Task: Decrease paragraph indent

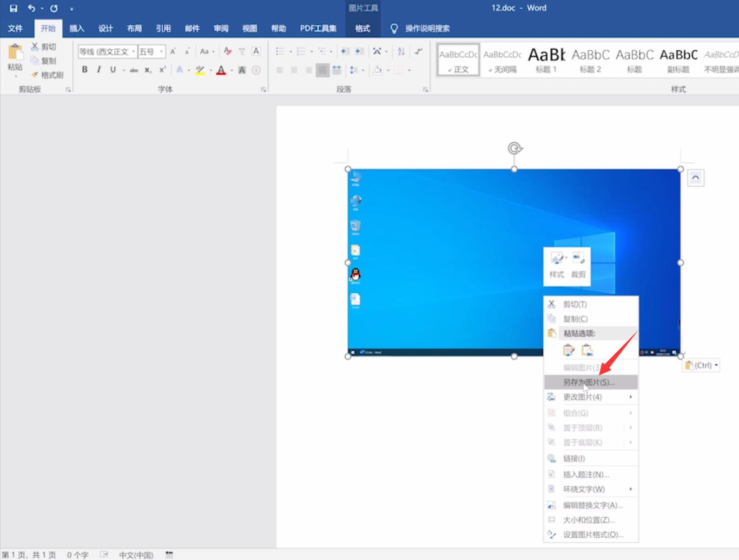Action: 345,51
